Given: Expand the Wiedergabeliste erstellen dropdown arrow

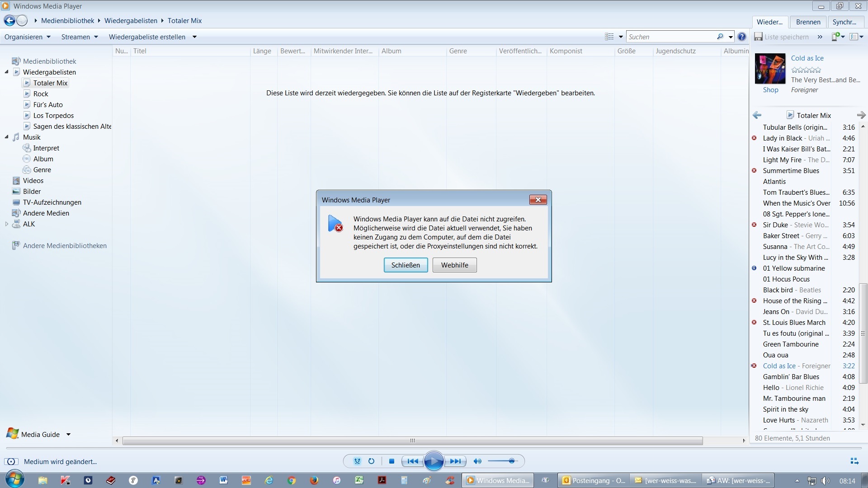Looking at the screenshot, I should (195, 37).
